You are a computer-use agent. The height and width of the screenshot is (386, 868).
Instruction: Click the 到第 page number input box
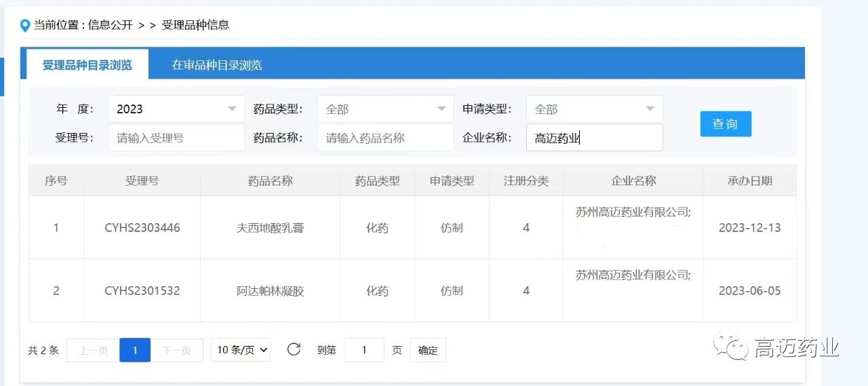coord(364,351)
